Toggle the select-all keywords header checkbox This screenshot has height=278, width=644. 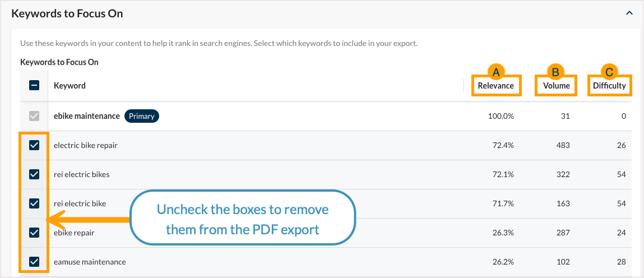tap(34, 86)
